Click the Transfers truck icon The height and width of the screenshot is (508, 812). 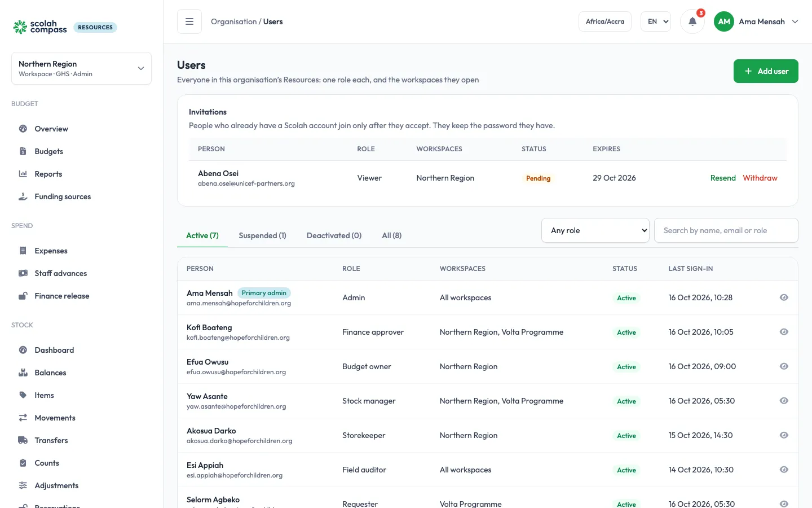coord(23,440)
